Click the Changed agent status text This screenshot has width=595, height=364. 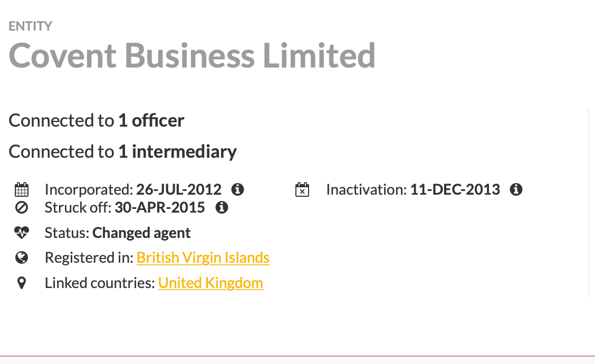[141, 233]
